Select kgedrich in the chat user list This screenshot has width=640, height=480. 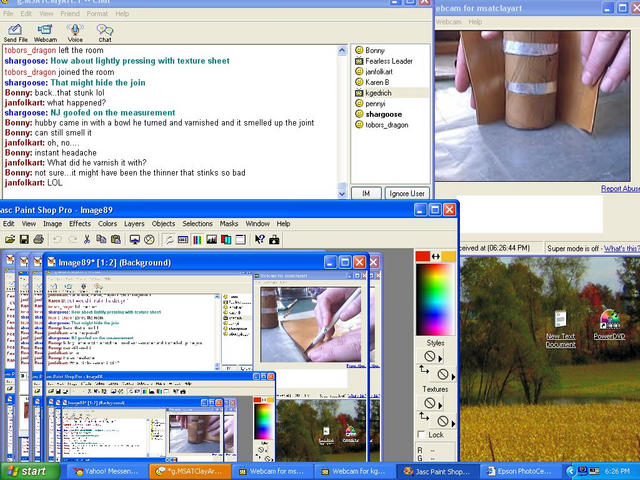378,93
